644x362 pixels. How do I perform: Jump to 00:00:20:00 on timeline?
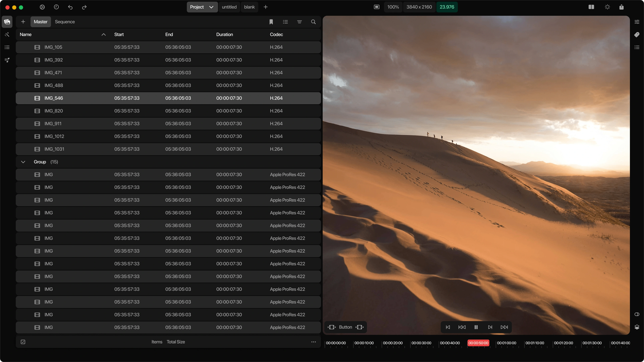pyautogui.click(x=392, y=343)
